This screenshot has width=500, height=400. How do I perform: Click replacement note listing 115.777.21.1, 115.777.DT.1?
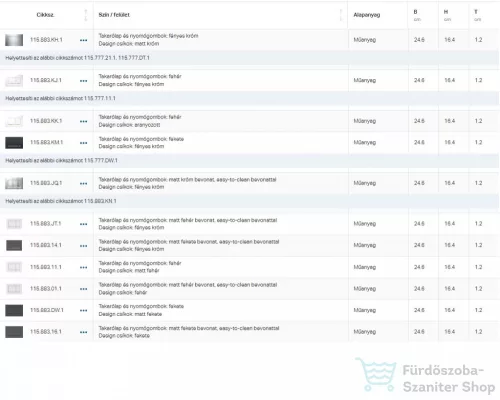pos(77,58)
